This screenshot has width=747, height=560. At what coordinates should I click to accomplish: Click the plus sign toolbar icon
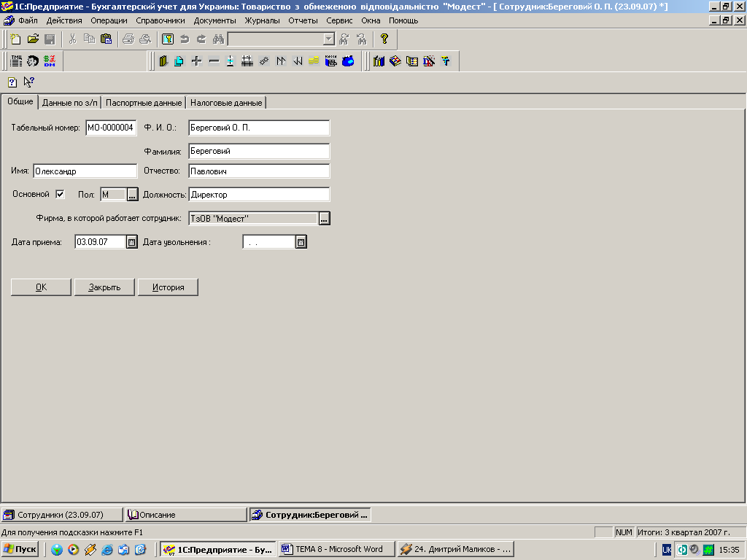tap(196, 61)
